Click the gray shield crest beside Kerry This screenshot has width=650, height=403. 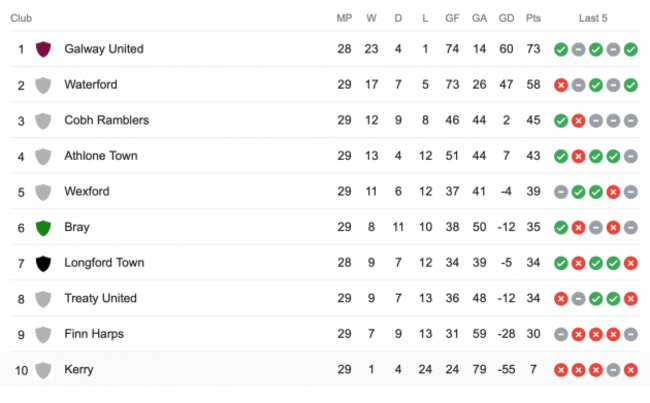tap(43, 370)
